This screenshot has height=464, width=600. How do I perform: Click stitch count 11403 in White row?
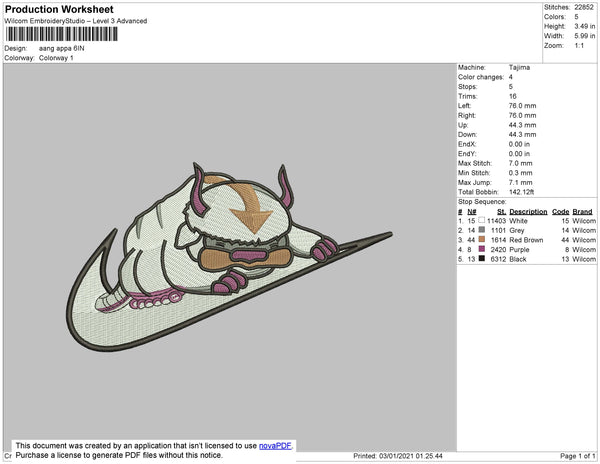496,221
